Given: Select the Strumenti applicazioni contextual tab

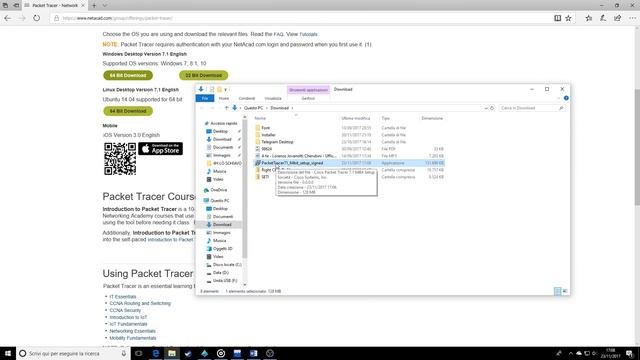Looking at the screenshot, I should (x=308, y=90).
